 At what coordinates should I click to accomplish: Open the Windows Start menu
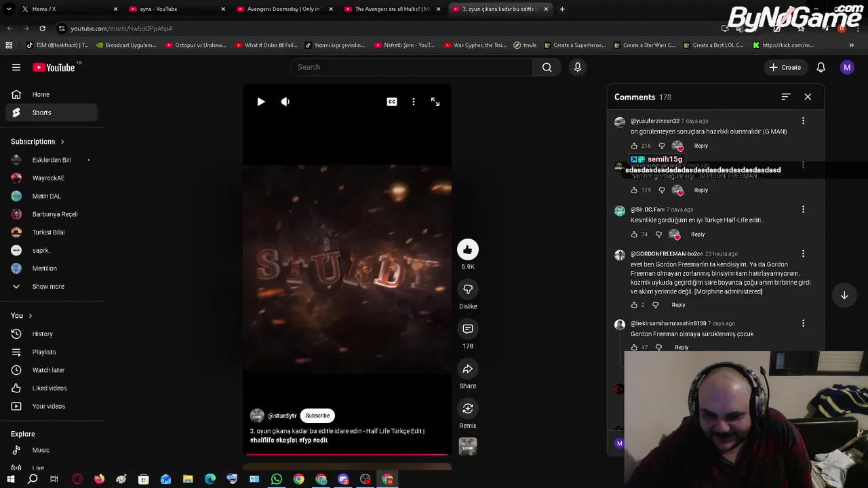tap(10, 479)
